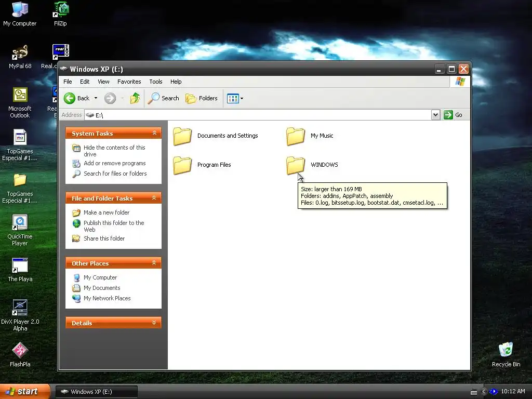Select the Recycle Bin icon

pyautogui.click(x=506, y=355)
